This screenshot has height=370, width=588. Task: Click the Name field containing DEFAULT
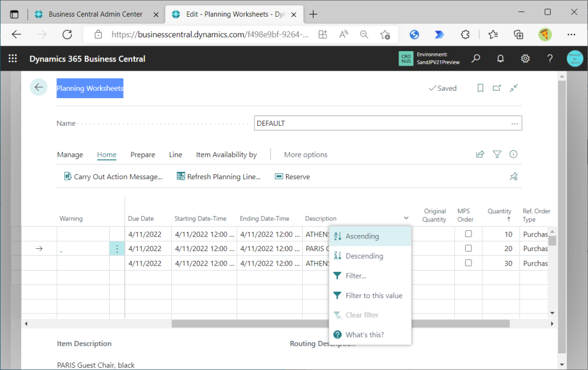(x=388, y=123)
